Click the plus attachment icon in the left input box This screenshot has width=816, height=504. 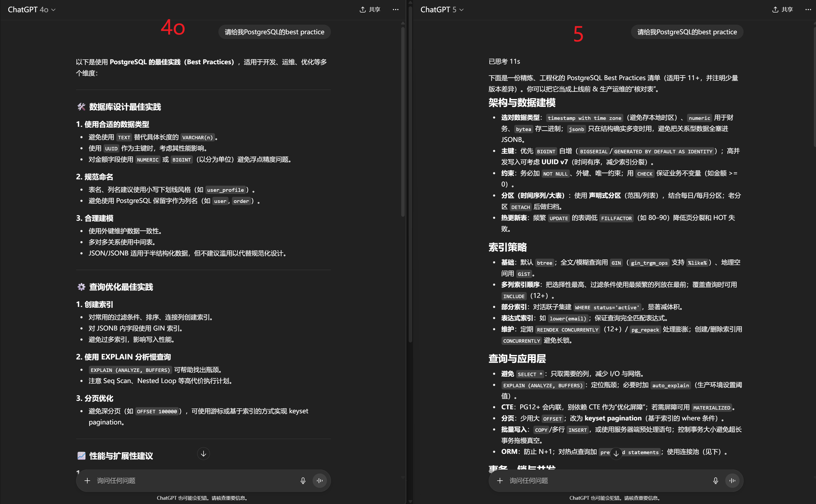(87, 480)
